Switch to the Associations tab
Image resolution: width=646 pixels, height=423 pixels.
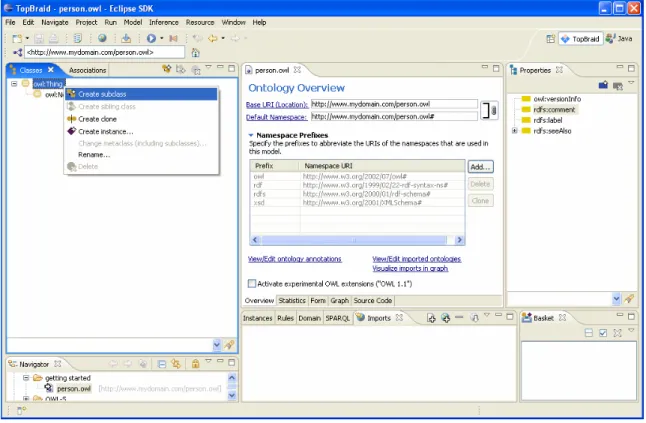pyautogui.click(x=87, y=70)
